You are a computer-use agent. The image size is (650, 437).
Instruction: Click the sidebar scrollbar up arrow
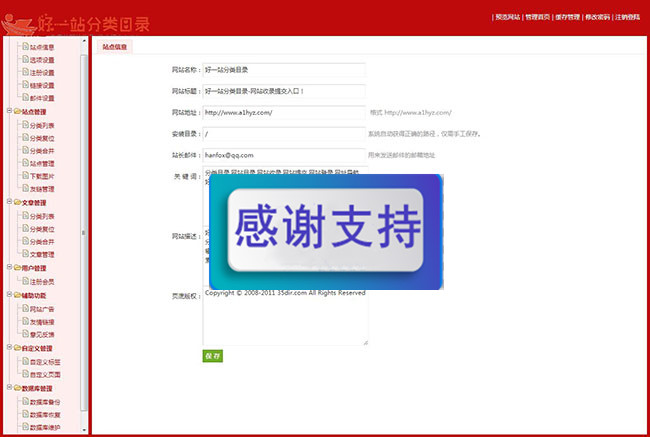click(x=84, y=41)
